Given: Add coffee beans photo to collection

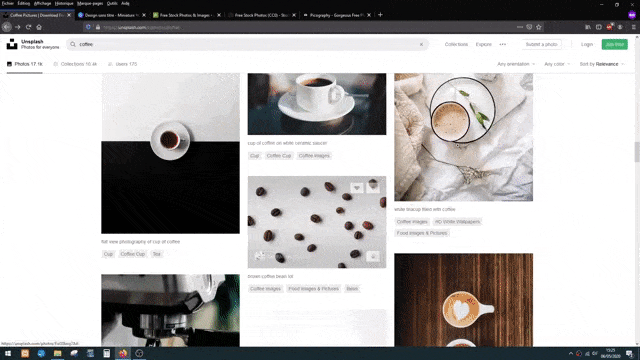Looking at the screenshot, I should pos(373,188).
